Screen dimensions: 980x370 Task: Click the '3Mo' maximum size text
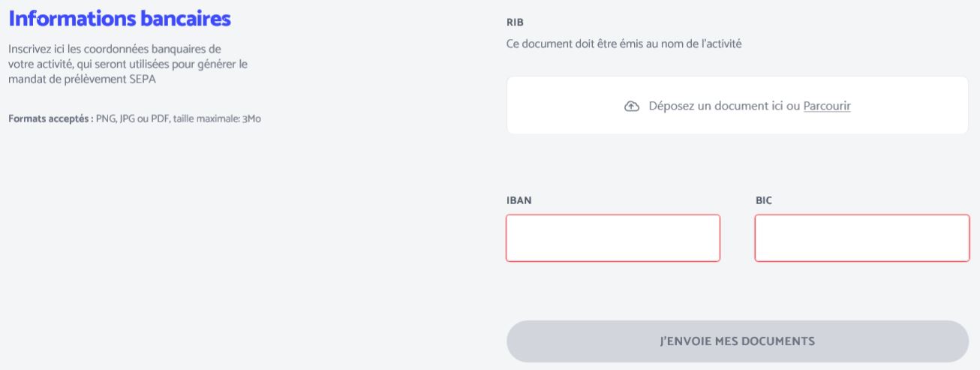tap(251, 119)
